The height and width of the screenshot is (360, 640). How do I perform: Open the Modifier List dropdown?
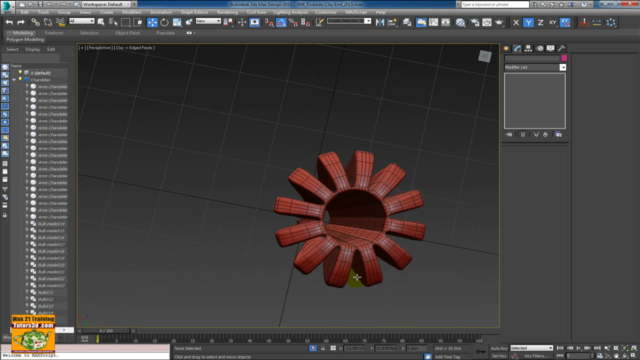click(535, 67)
